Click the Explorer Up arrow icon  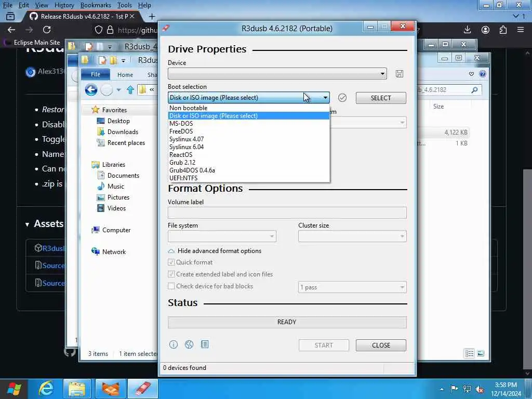[130, 90]
